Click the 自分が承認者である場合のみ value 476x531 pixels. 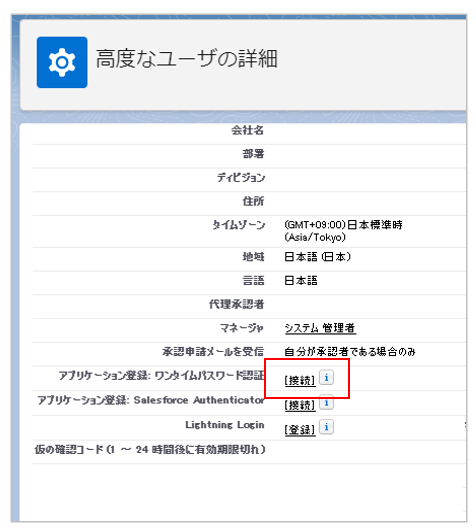(x=350, y=352)
